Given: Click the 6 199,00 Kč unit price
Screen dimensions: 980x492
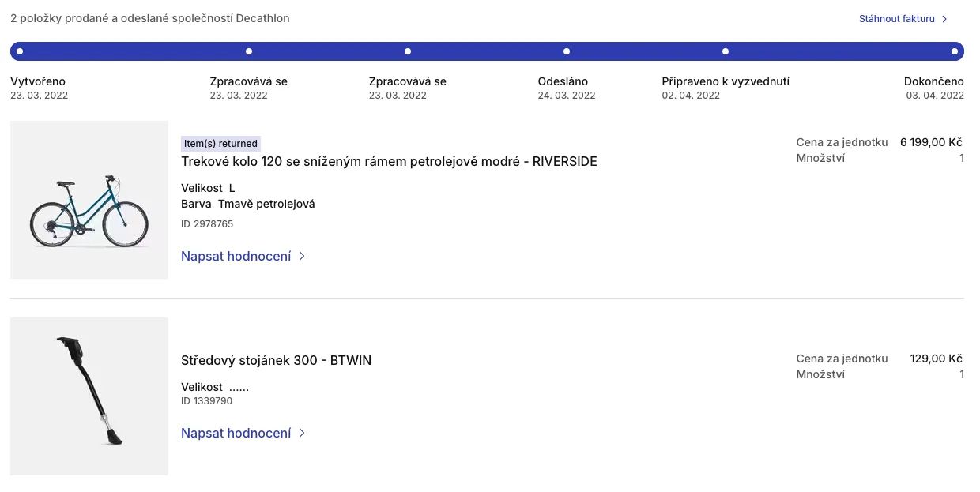Looking at the screenshot, I should tap(931, 143).
